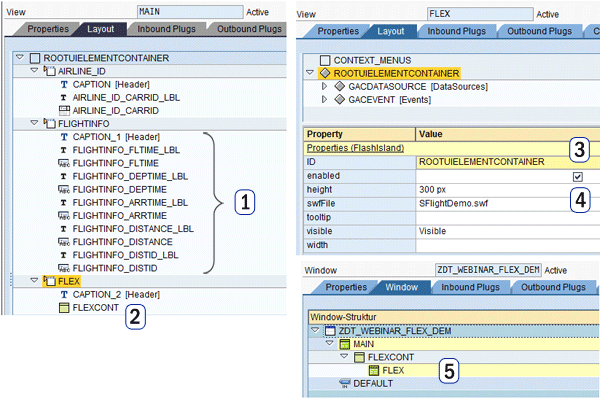The width and height of the screenshot is (600, 399).
Task: Click the DEFAULT inbound plug icon
Action: (345, 383)
